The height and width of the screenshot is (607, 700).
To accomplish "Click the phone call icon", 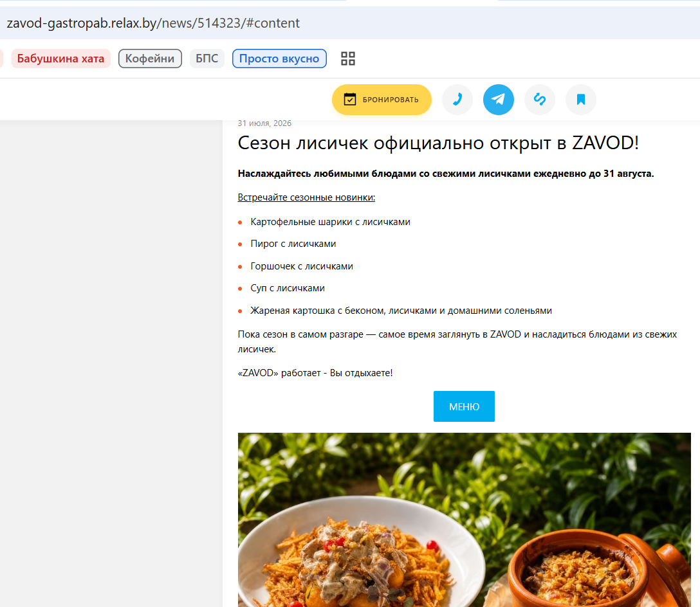I will 457,100.
